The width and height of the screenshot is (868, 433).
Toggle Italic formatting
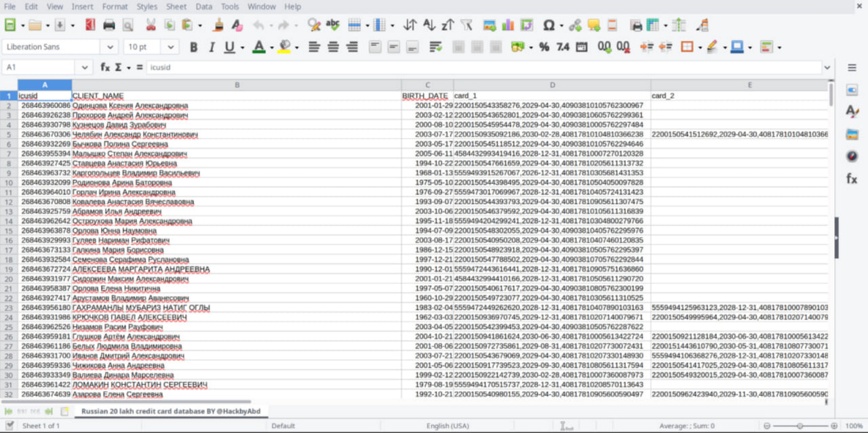pos(212,47)
